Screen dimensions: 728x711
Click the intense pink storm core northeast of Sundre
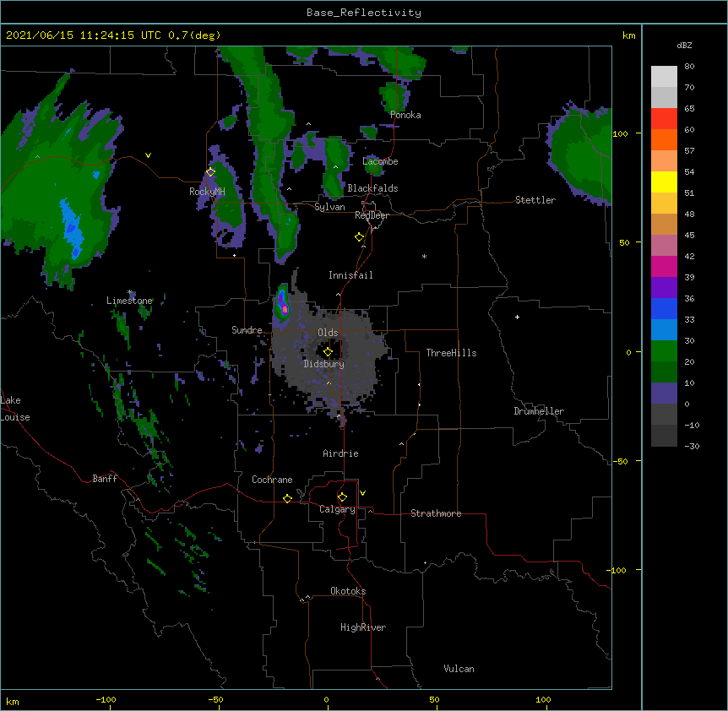pyautogui.click(x=285, y=308)
